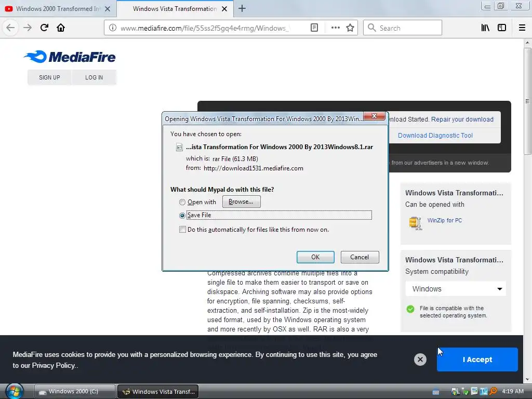532x399 pixels.
Task: Switch to Windows 2000 (C:) taskbar window
Action: coord(74,391)
